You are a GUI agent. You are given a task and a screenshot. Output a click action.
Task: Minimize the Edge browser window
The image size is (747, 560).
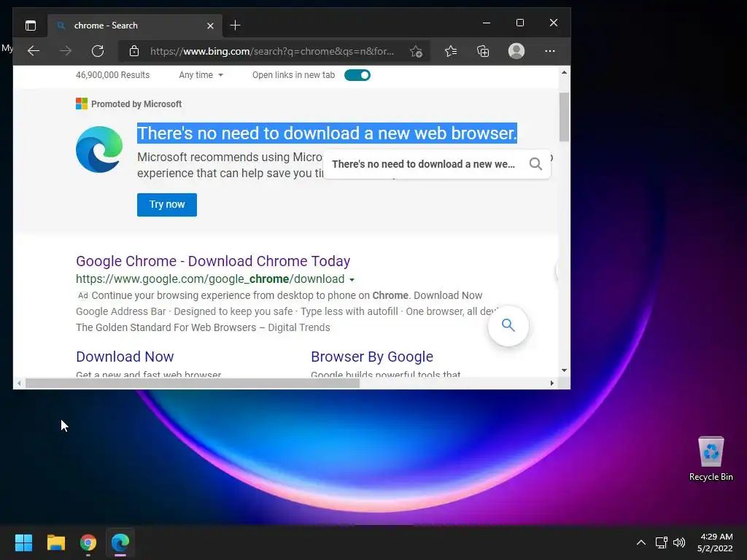487,23
